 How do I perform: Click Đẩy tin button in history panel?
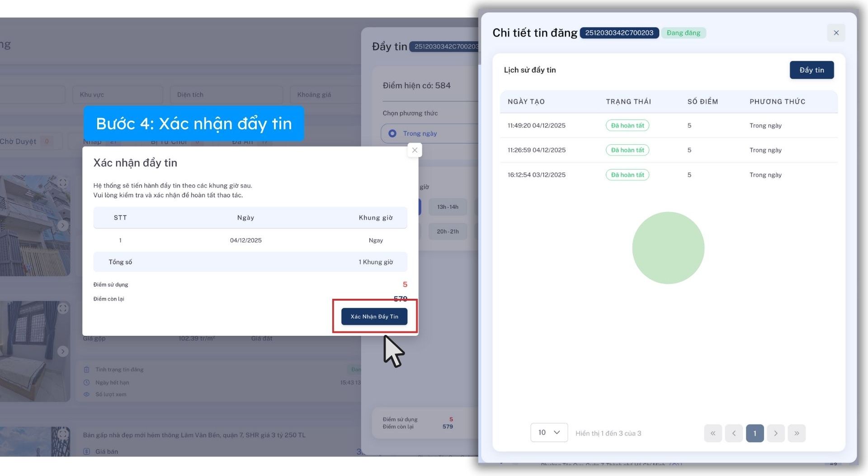811,70
